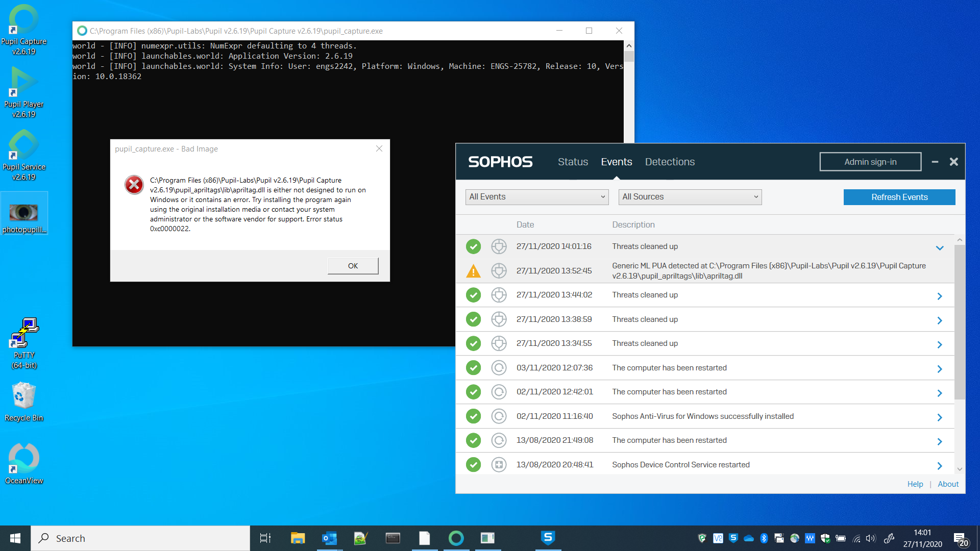Switch to Sophos taskbar icon
Viewport: 980px width, 551px height.
pos(548,538)
